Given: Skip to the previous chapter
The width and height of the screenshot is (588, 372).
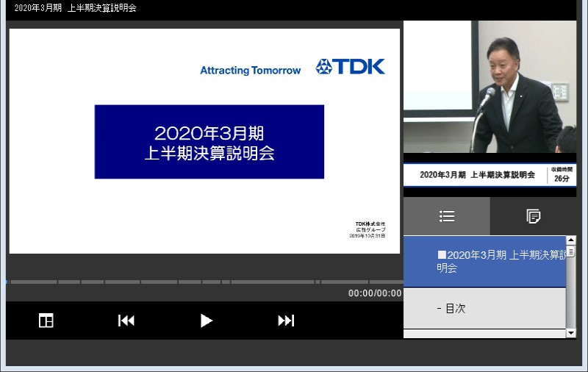Looking at the screenshot, I should (126, 321).
